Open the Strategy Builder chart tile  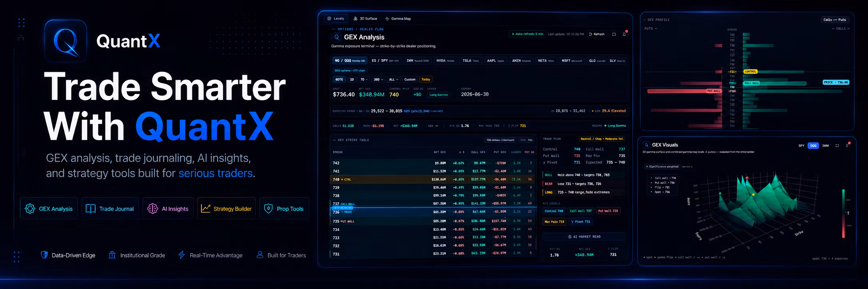click(227, 208)
